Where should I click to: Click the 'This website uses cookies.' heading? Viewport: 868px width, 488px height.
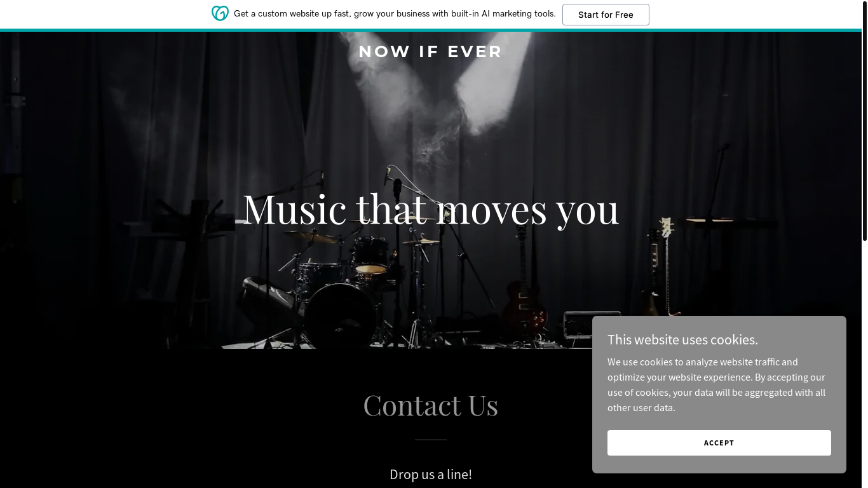[682, 339]
